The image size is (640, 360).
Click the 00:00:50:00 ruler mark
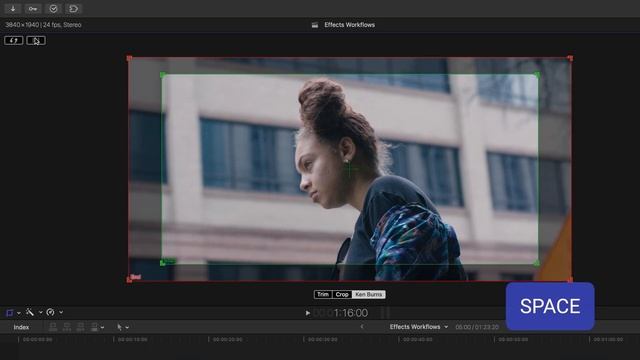(x=513, y=339)
